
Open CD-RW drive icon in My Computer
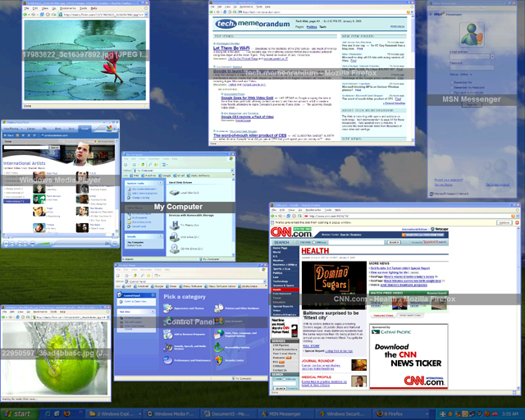(x=175, y=249)
